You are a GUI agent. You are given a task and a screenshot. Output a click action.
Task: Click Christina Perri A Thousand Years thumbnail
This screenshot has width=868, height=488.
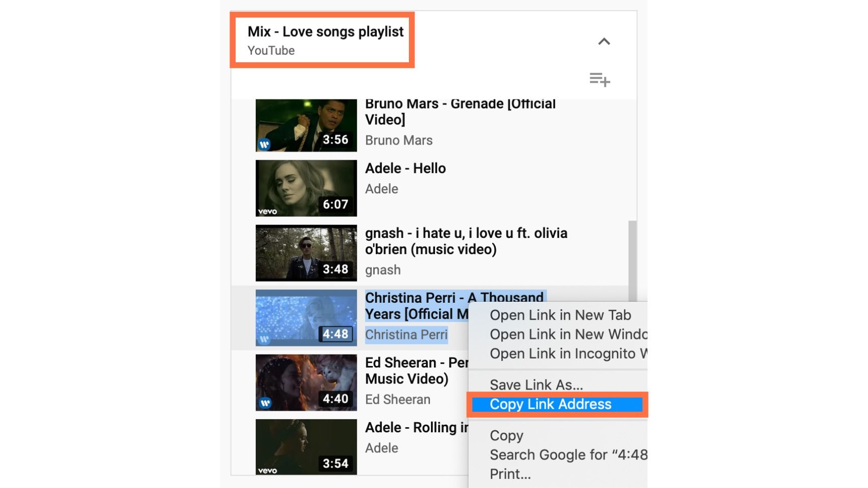click(306, 318)
